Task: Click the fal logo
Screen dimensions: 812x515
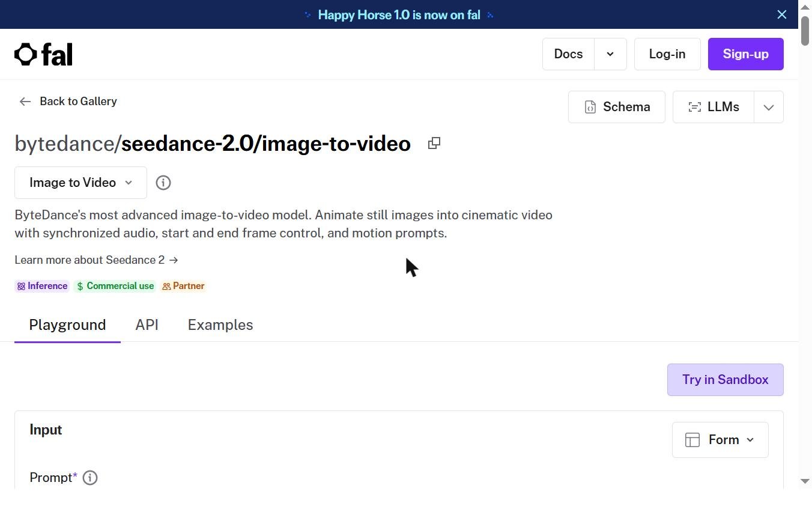Action: point(43,54)
